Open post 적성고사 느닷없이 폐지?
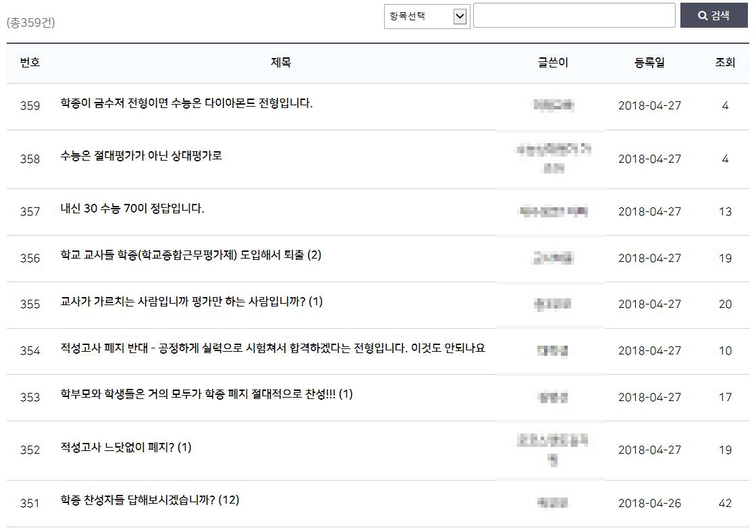Viewport: 756px width, 532px height. [x=126, y=447]
